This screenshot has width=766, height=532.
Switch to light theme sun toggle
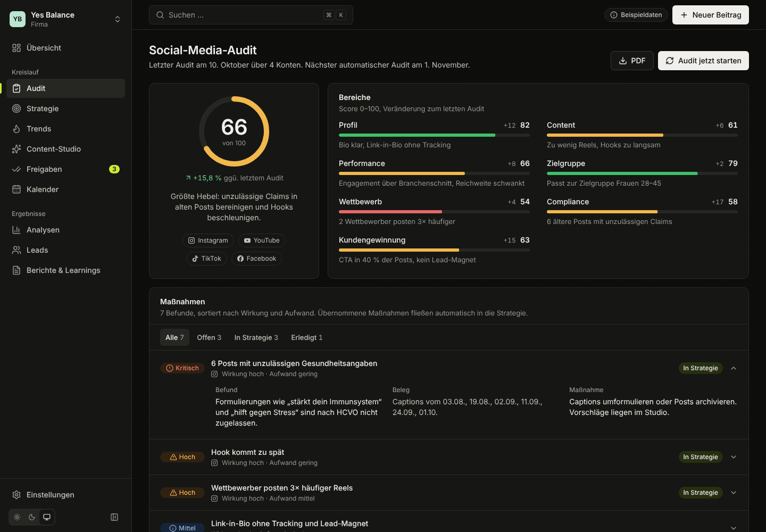17,517
